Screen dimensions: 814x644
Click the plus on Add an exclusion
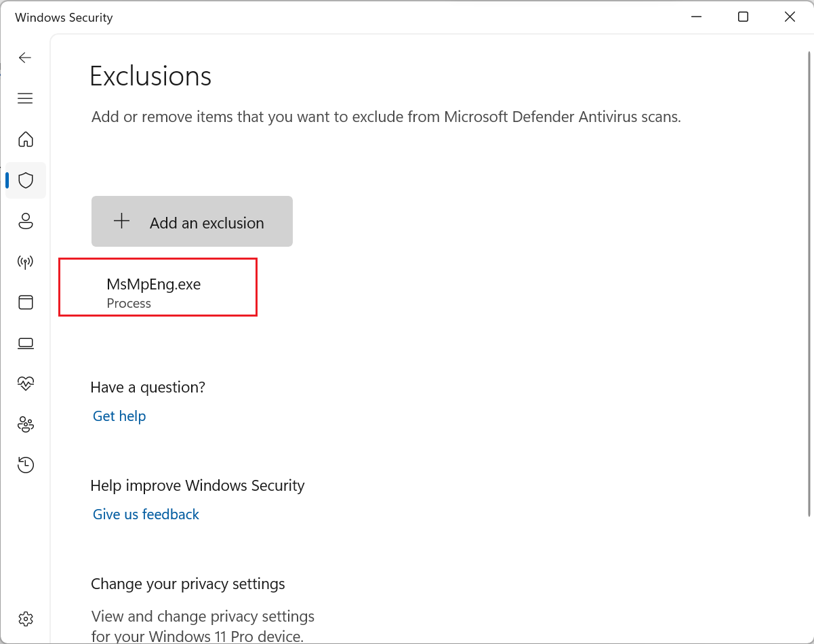pos(121,221)
